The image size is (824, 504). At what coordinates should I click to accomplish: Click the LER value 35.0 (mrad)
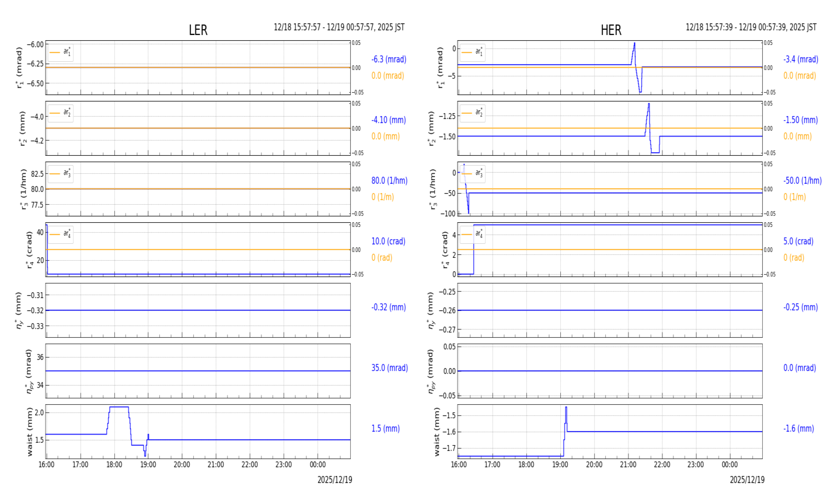point(389,368)
